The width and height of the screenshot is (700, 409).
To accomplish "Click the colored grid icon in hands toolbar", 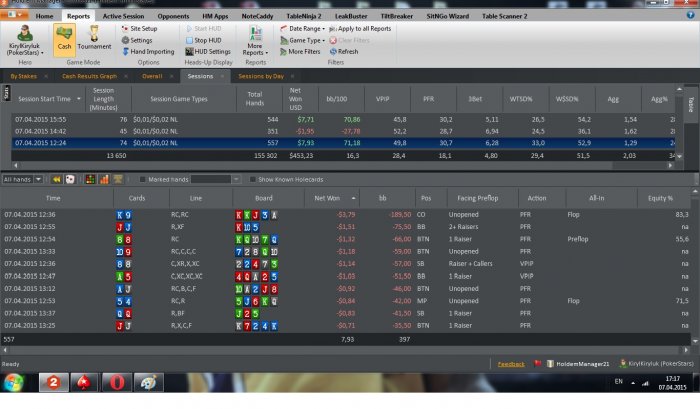I will pyautogui.click(x=90, y=179).
